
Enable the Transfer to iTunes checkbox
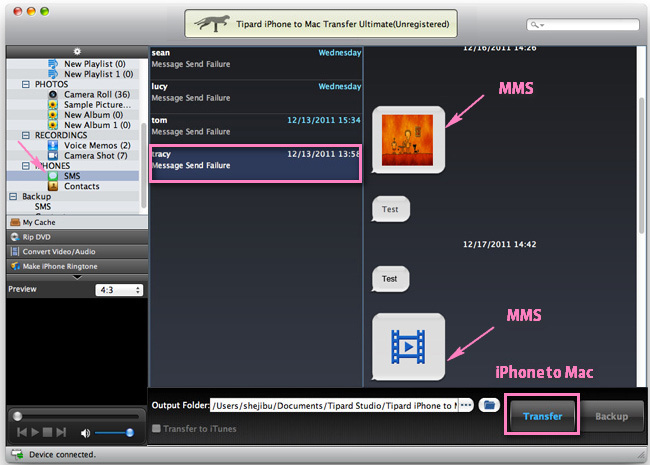[x=156, y=429]
